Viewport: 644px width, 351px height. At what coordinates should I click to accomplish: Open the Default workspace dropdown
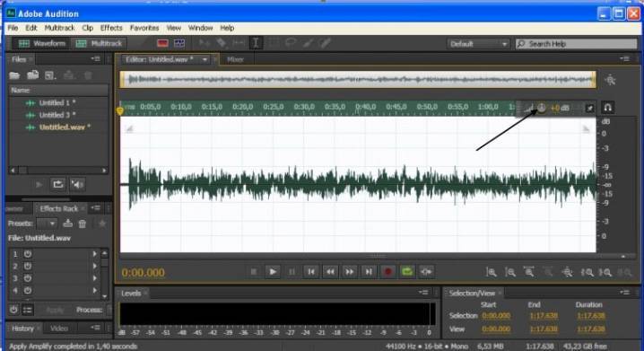478,44
